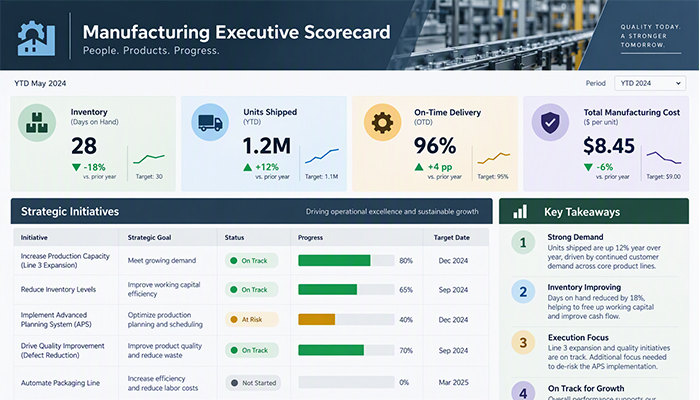This screenshot has width=700, height=400.
Task: Click the Units Shipped truck icon
Action: click(210, 122)
